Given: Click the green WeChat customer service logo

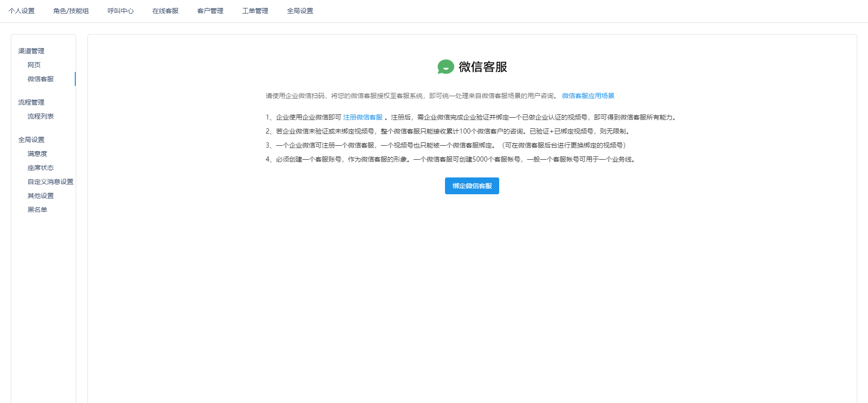Looking at the screenshot, I should (x=445, y=67).
